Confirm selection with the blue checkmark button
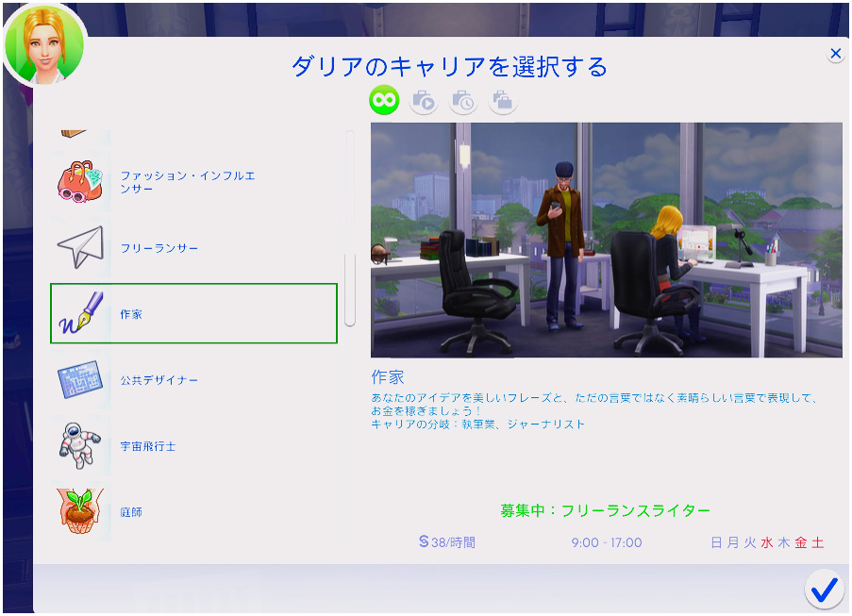This screenshot has height=616, width=852. (x=824, y=590)
